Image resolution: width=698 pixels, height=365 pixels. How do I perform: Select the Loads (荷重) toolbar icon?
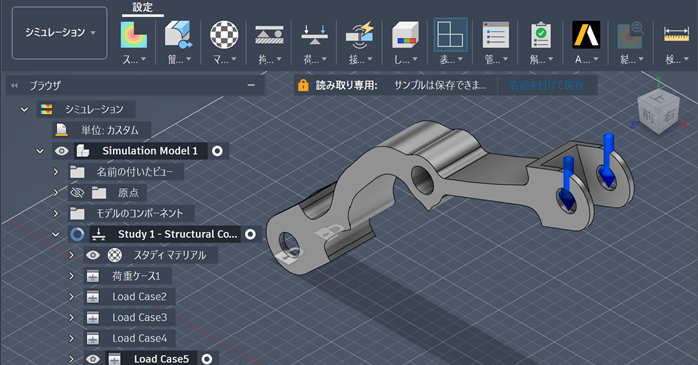(x=314, y=35)
